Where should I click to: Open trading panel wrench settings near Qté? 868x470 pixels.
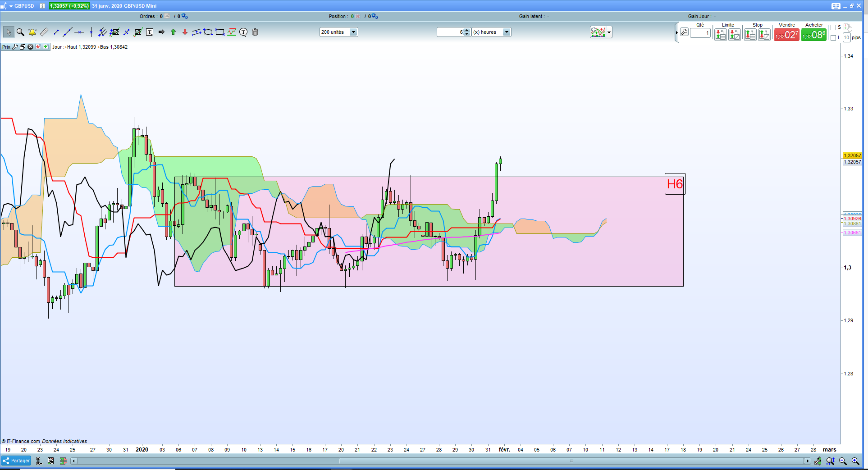coord(684,32)
